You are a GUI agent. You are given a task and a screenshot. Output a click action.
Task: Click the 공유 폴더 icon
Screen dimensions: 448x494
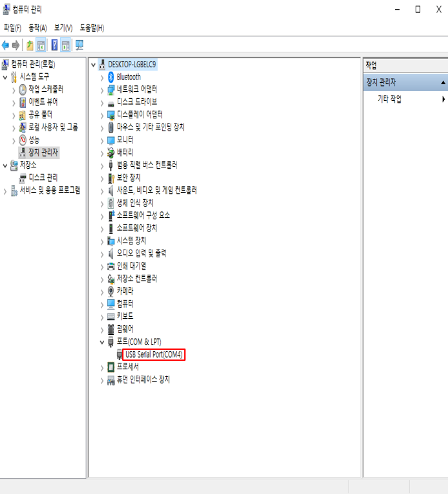coord(22,115)
